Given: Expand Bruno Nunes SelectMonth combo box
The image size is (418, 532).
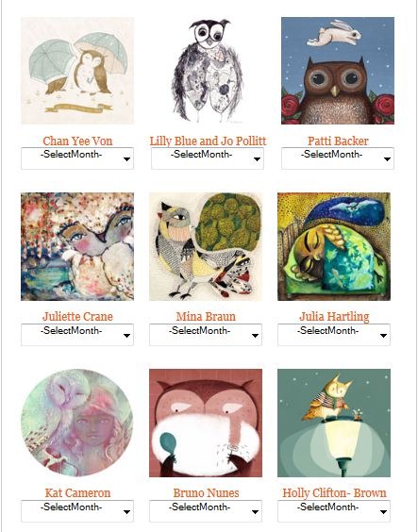Looking at the screenshot, I should [x=206, y=511].
